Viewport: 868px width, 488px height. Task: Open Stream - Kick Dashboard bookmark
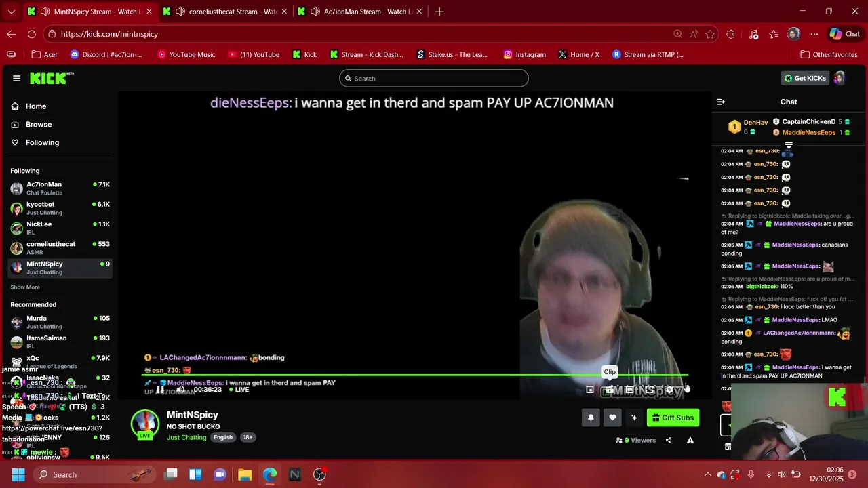tap(366, 54)
